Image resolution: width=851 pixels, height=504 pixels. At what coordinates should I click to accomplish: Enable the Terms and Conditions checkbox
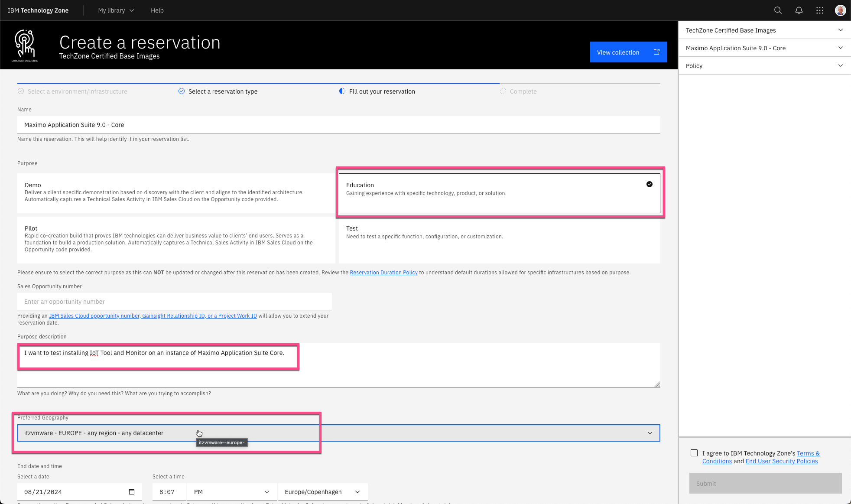click(x=694, y=453)
